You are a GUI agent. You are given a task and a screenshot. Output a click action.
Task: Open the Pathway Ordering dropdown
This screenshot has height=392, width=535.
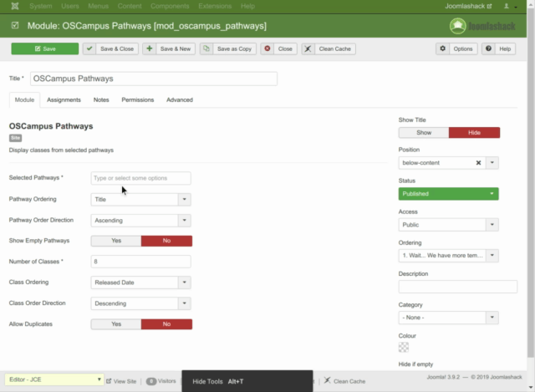(140, 200)
